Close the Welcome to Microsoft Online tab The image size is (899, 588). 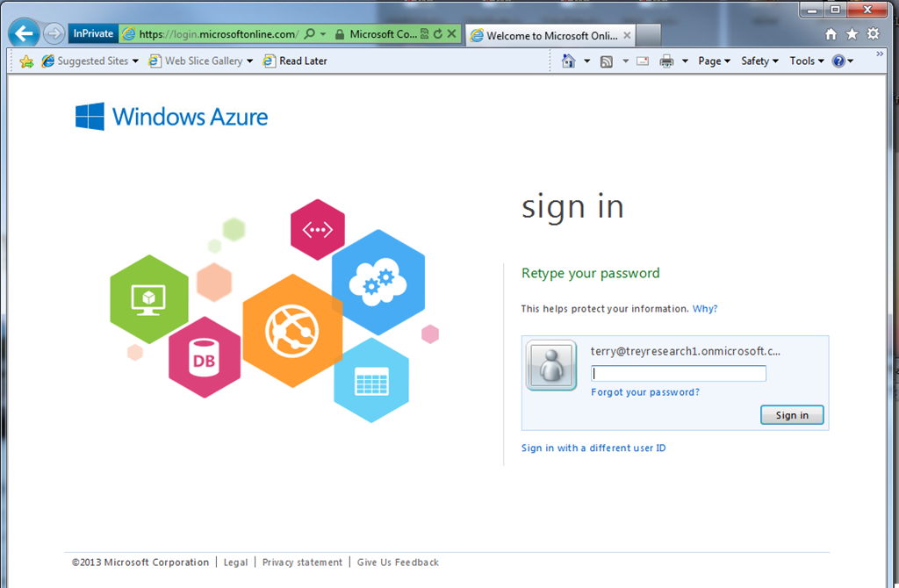coord(627,35)
